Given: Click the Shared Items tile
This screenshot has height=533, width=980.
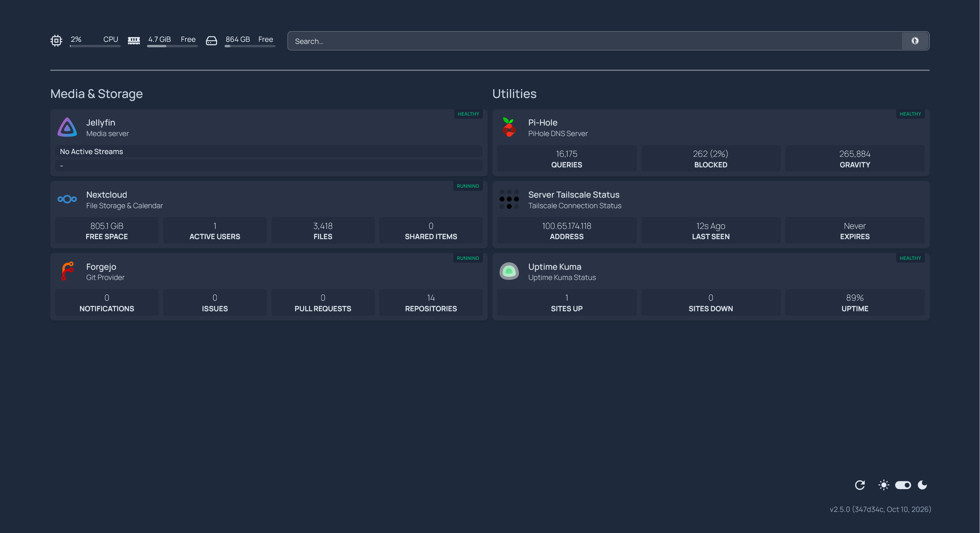Looking at the screenshot, I should (431, 230).
